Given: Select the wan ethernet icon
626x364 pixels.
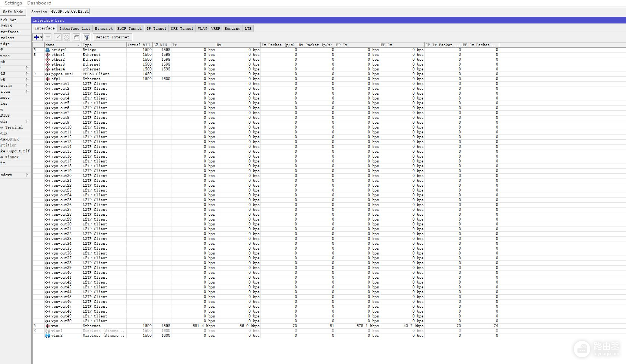Looking at the screenshot, I should [x=48, y=326].
